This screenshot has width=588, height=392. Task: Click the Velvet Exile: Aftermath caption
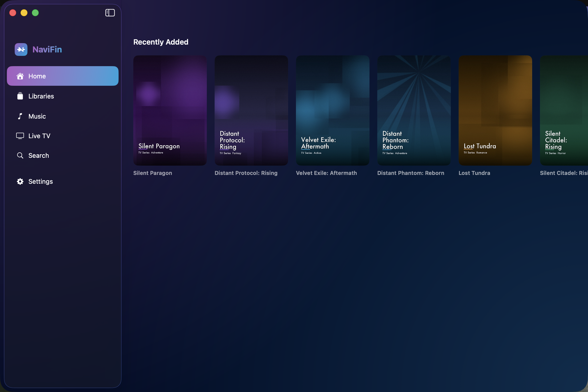pyautogui.click(x=326, y=173)
